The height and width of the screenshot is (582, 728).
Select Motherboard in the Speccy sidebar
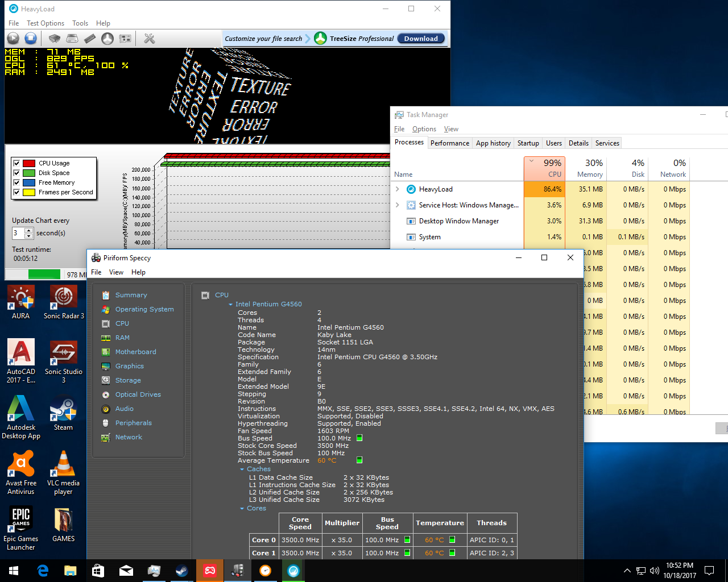(x=135, y=352)
